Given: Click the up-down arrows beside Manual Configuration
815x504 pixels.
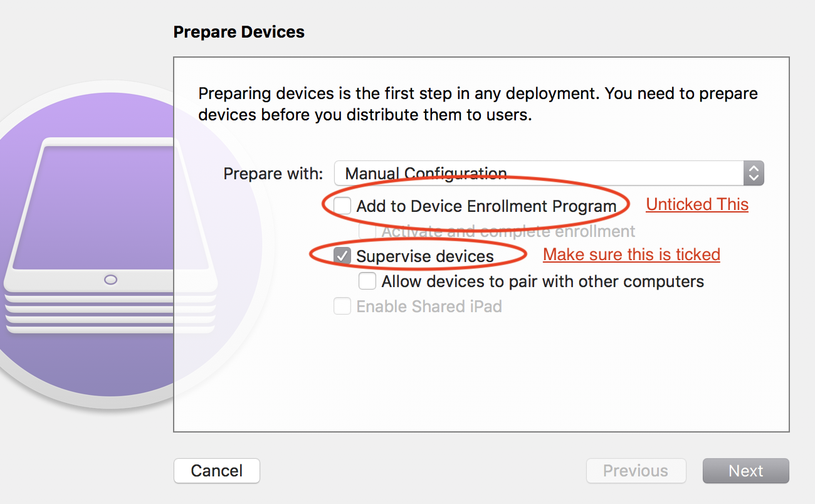Looking at the screenshot, I should pyautogui.click(x=754, y=173).
